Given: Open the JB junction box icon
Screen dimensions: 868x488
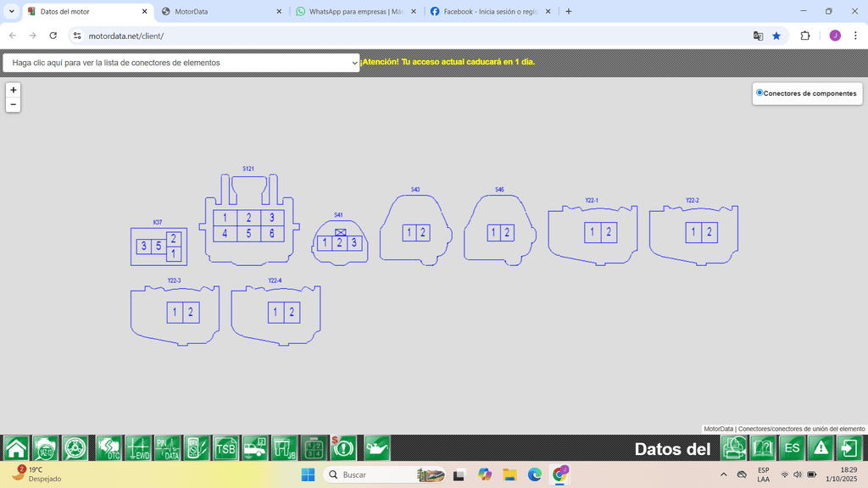Looking at the screenshot, I should tap(287, 448).
